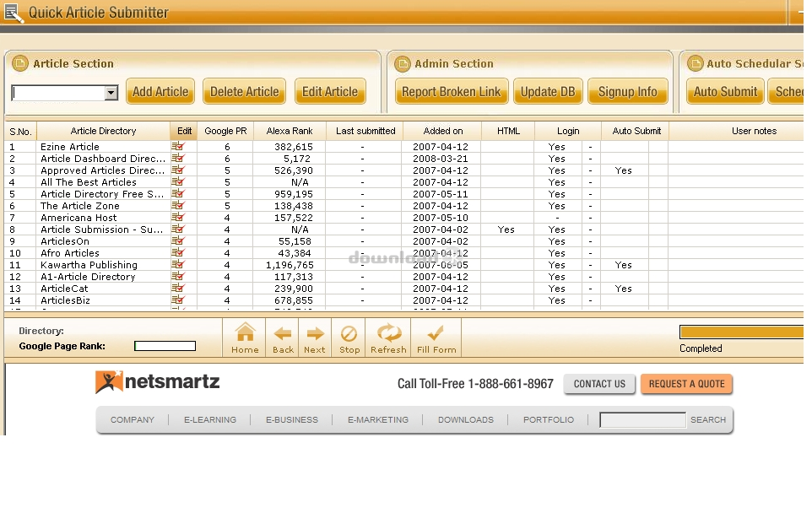Click the netsmartz logo
The height and width of the screenshot is (513, 812).
pos(158,382)
